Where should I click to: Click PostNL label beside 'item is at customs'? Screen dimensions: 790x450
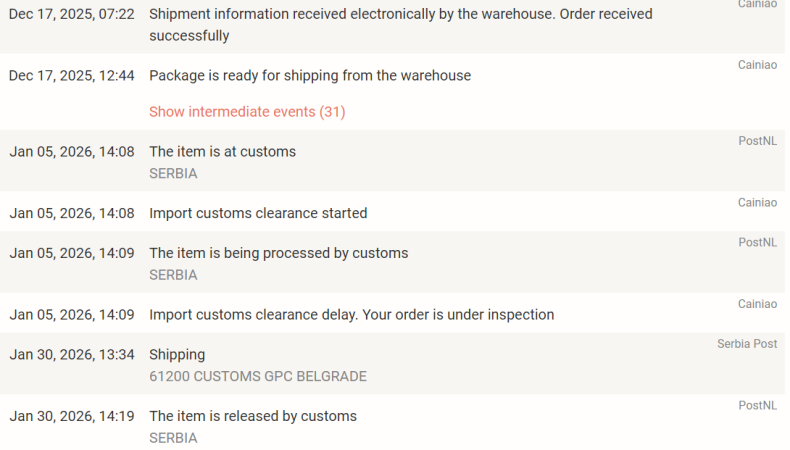[x=757, y=141]
